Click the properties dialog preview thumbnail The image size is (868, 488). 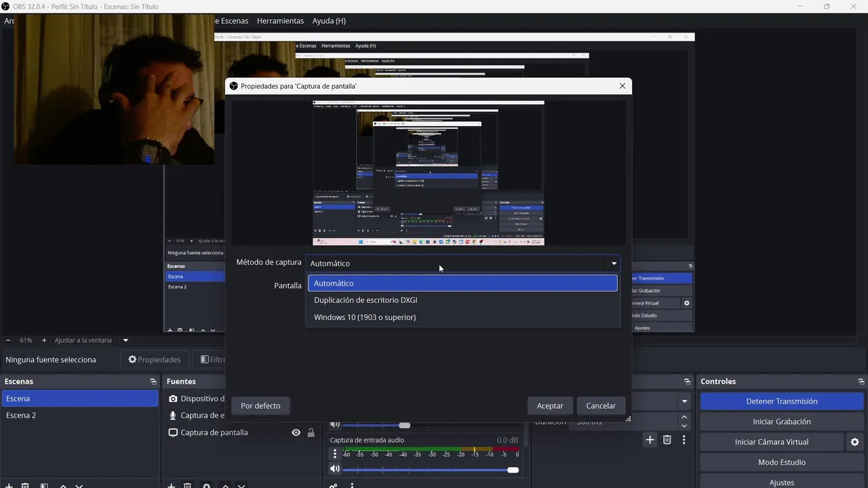[428, 173]
